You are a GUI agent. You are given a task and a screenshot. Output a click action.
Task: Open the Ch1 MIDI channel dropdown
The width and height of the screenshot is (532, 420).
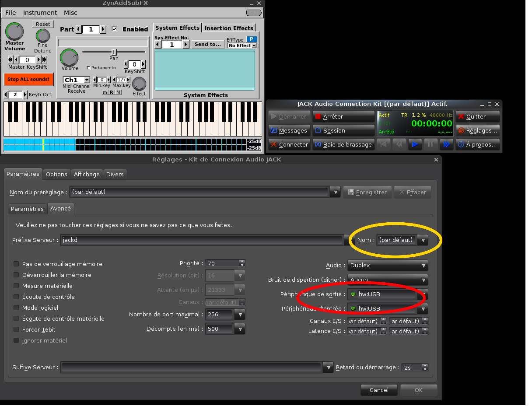pos(77,80)
